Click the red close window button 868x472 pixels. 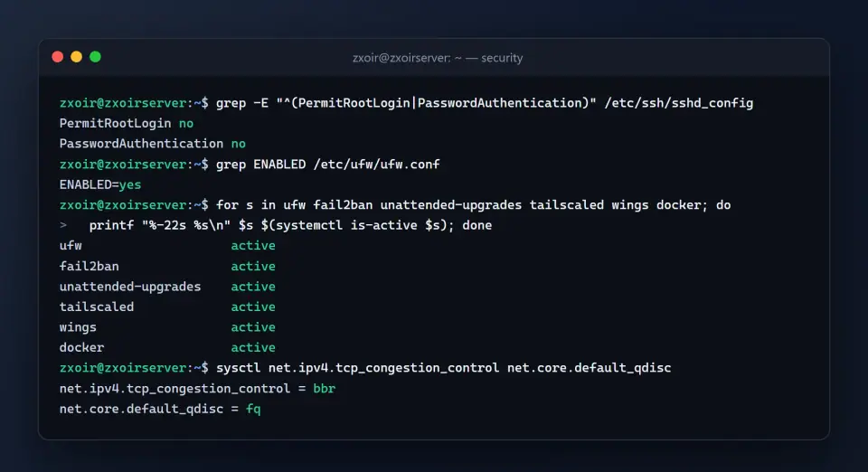point(58,57)
